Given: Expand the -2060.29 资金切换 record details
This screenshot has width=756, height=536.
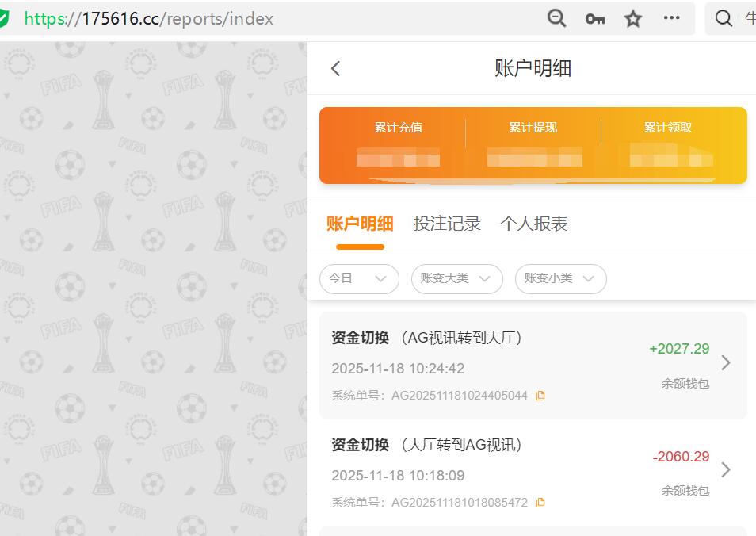Looking at the screenshot, I should click(x=726, y=469).
